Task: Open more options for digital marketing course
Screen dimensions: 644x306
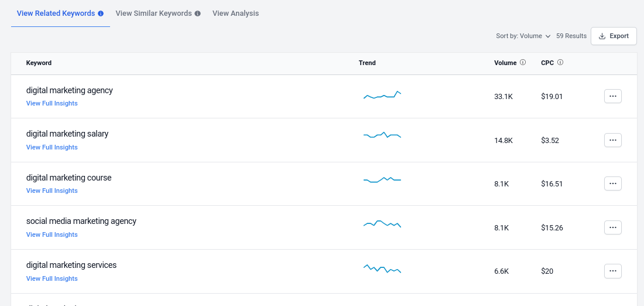Action: pos(613,183)
